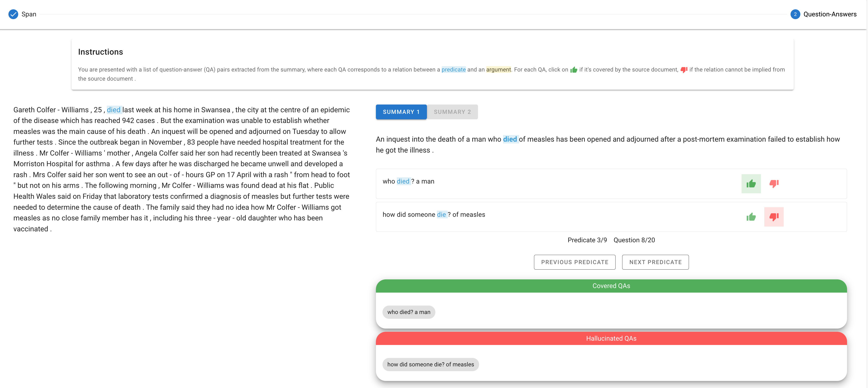Click highlighted 'died' in source document
The image size is (868, 388).
pos(113,110)
